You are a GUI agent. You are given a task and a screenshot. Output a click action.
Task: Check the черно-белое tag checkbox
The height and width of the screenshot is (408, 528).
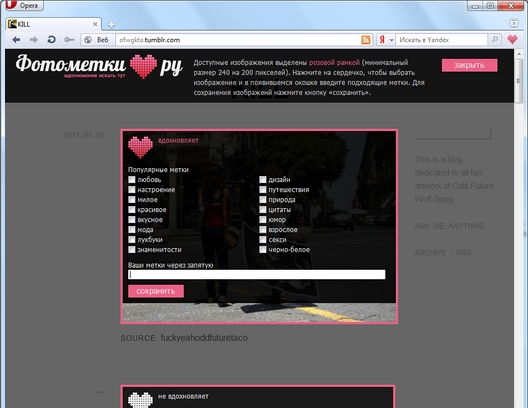tap(263, 249)
